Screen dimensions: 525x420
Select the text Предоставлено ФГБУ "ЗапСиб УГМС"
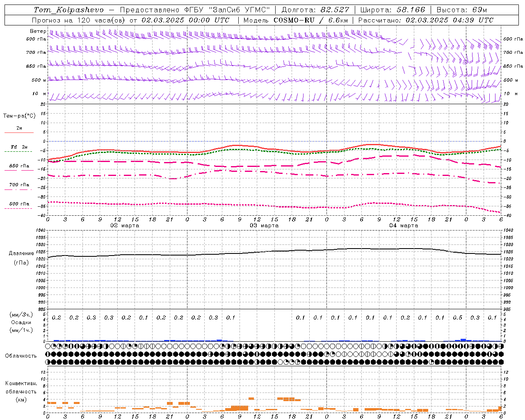[x=195, y=9]
